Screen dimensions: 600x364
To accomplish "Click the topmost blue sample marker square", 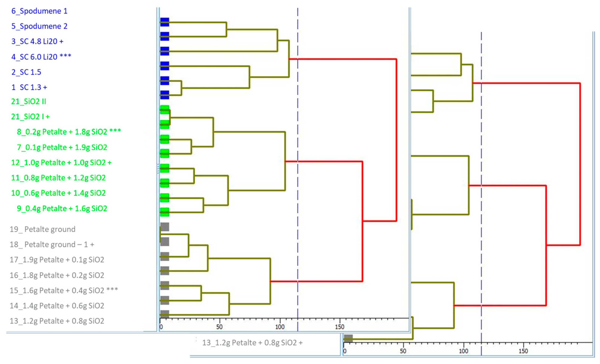I will [165, 22].
